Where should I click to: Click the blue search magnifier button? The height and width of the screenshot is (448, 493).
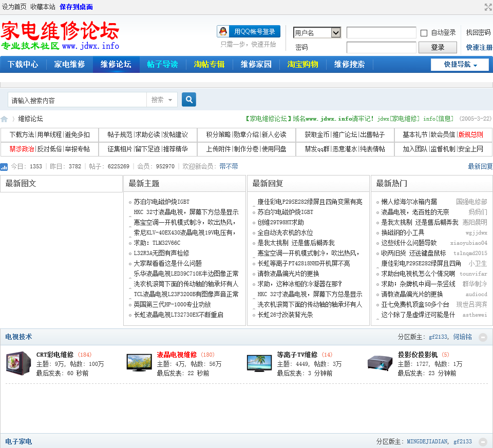pyautogui.click(x=189, y=100)
